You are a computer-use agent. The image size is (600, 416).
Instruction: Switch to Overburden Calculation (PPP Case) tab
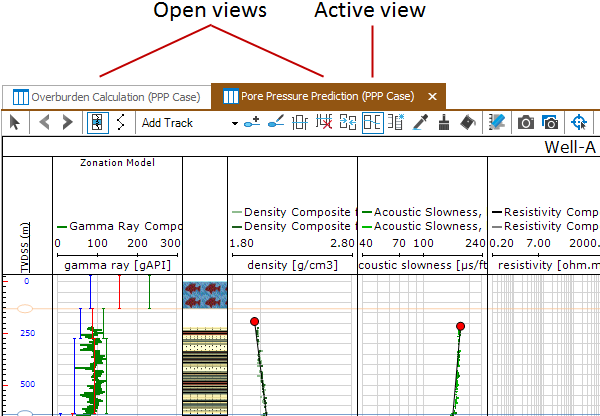107,97
